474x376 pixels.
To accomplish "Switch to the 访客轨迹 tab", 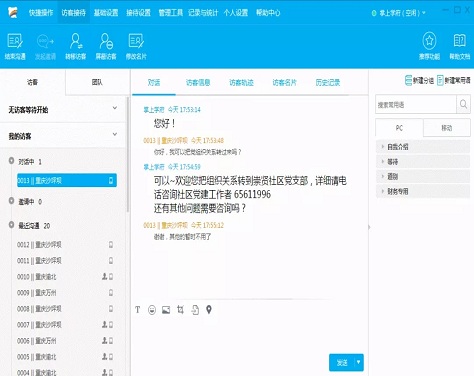I will tap(241, 82).
